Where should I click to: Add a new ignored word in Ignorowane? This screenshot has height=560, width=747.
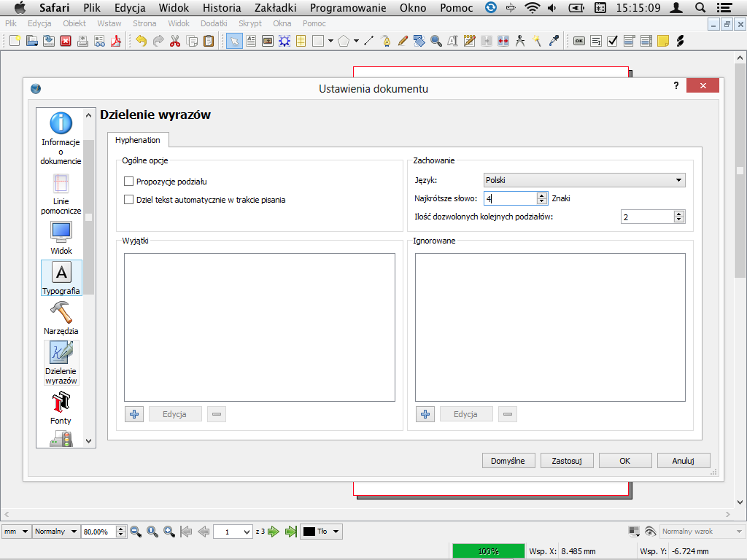[425, 414]
